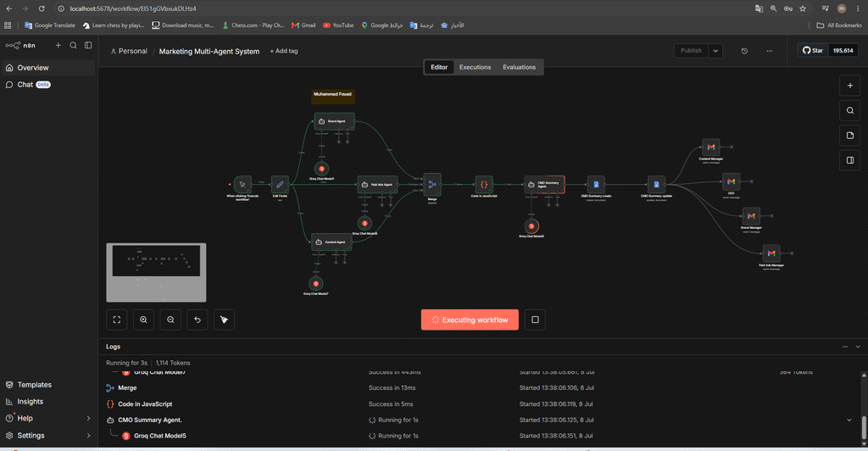868x451 pixels.
Task: Open the Code in JavaScript node
Action: click(484, 184)
